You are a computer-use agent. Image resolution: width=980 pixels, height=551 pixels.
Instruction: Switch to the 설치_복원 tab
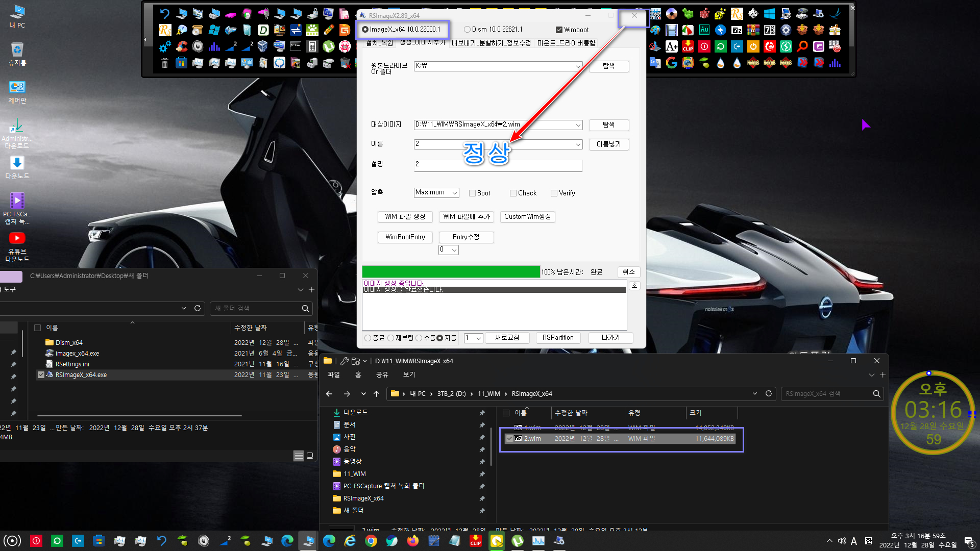[379, 43]
